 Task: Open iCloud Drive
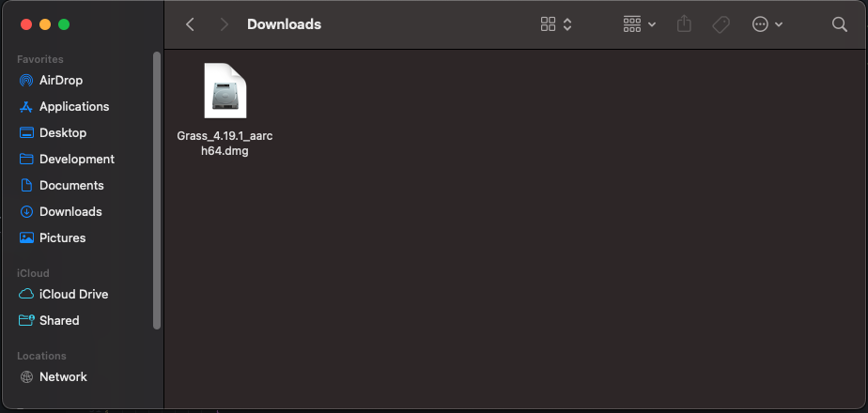pyautogui.click(x=63, y=294)
